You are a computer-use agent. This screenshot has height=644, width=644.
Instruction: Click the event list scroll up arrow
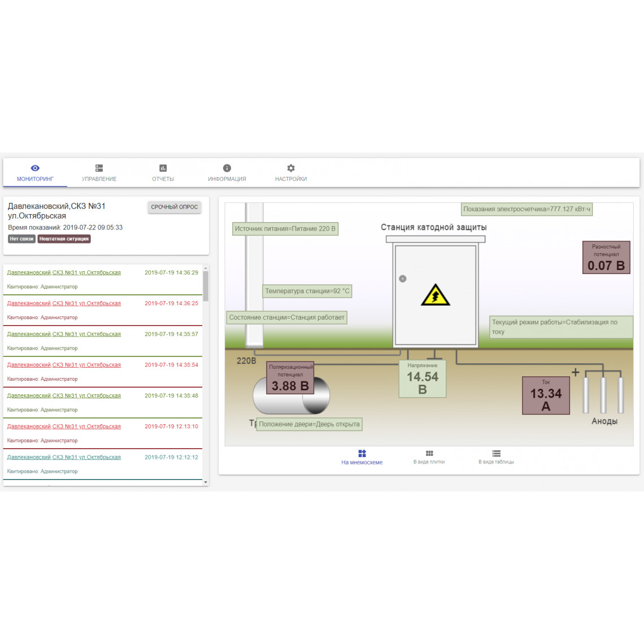coord(206,268)
